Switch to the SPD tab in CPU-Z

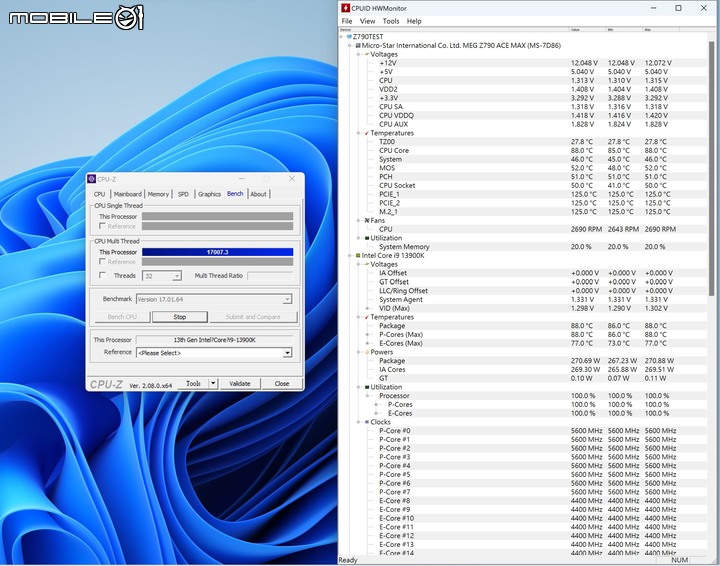183,194
